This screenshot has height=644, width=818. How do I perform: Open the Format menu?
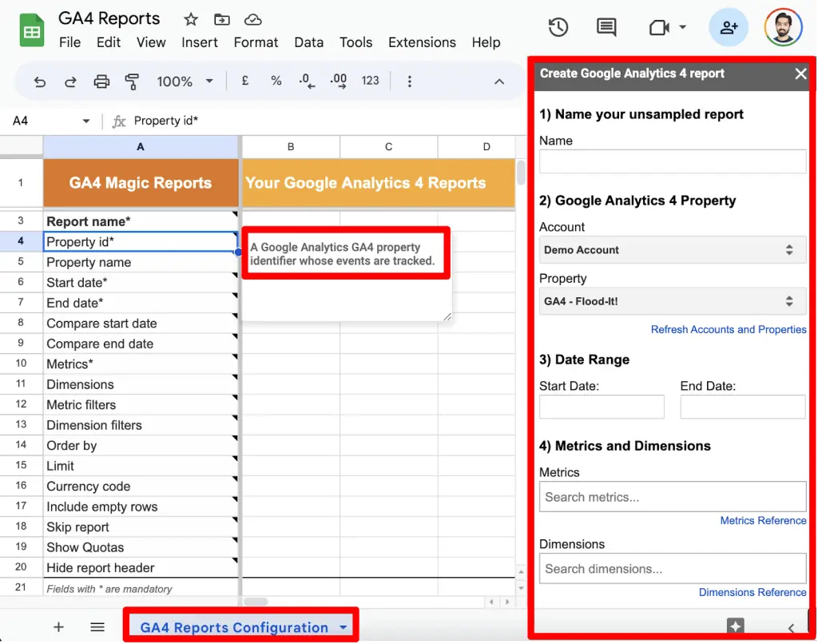(x=256, y=42)
